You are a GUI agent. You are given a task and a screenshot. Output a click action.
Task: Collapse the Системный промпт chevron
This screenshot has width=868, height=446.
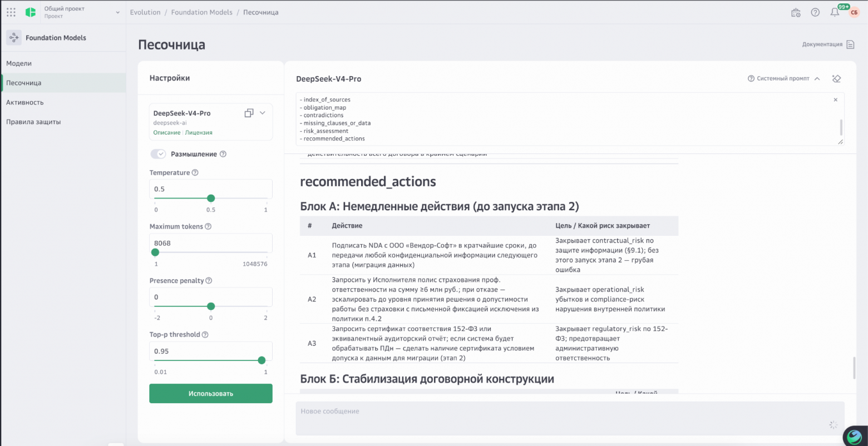tap(817, 78)
